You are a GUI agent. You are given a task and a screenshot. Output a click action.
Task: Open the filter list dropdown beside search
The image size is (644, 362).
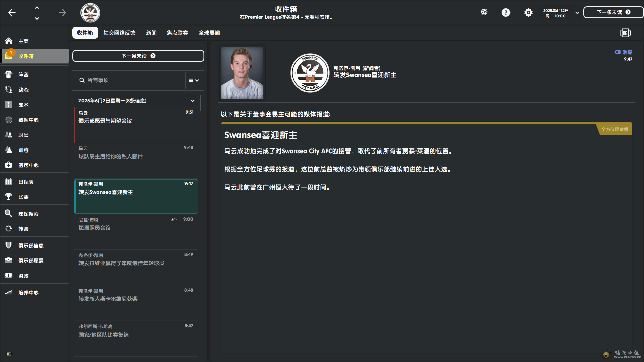click(194, 80)
